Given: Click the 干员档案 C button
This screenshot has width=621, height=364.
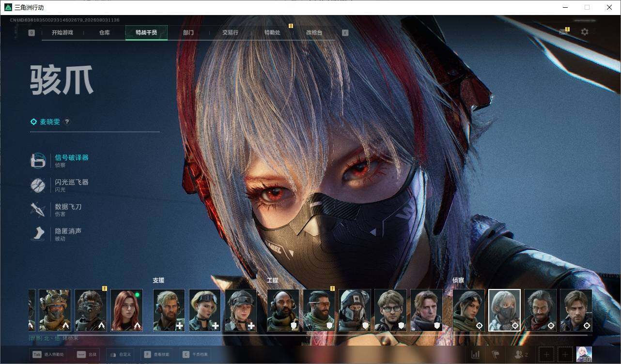Looking at the screenshot, I should pyautogui.click(x=195, y=354).
